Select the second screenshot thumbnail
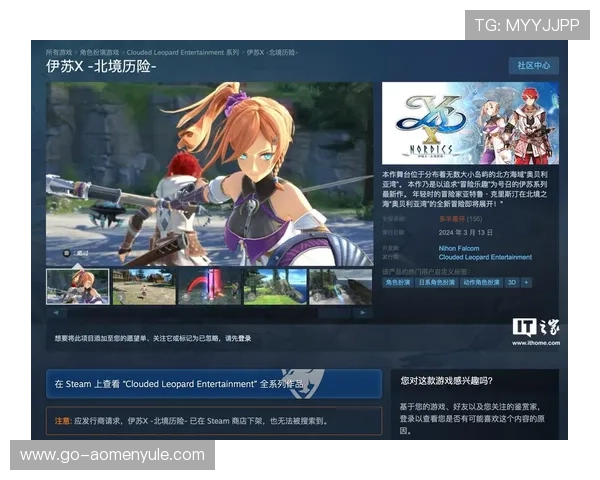The width and height of the screenshot is (600, 480). point(143,286)
